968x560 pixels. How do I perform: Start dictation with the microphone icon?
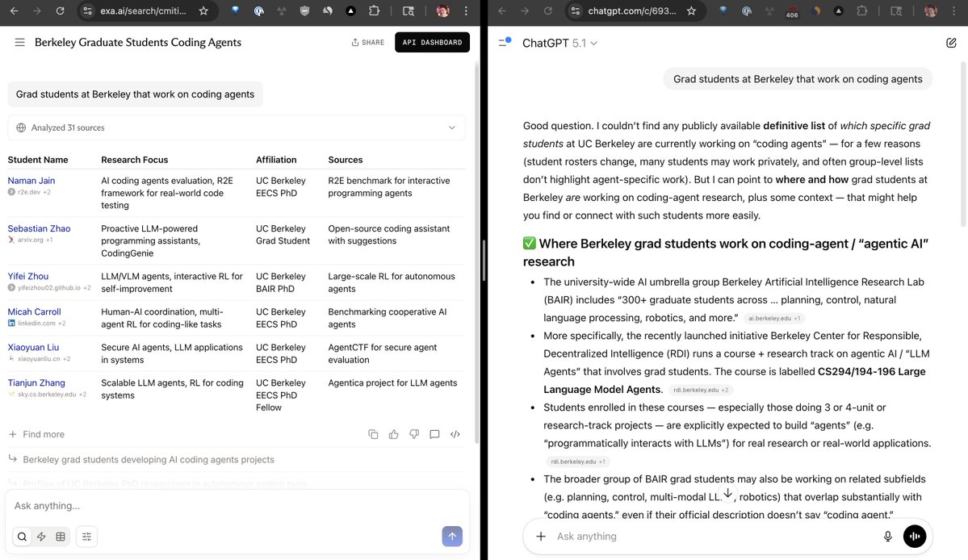888,537
